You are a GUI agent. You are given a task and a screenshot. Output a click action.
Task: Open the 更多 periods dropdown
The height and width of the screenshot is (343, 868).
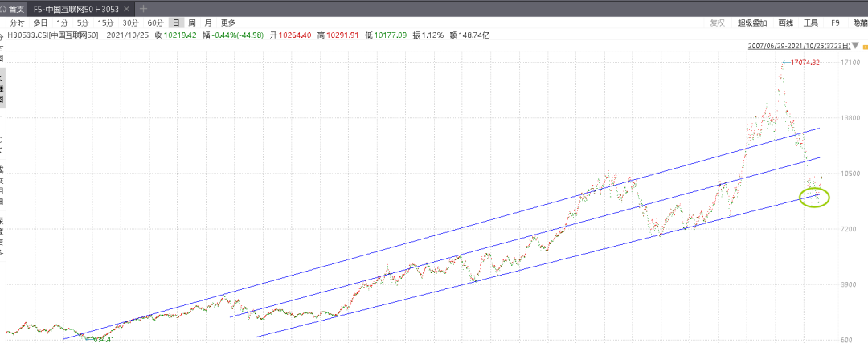pyautogui.click(x=228, y=22)
